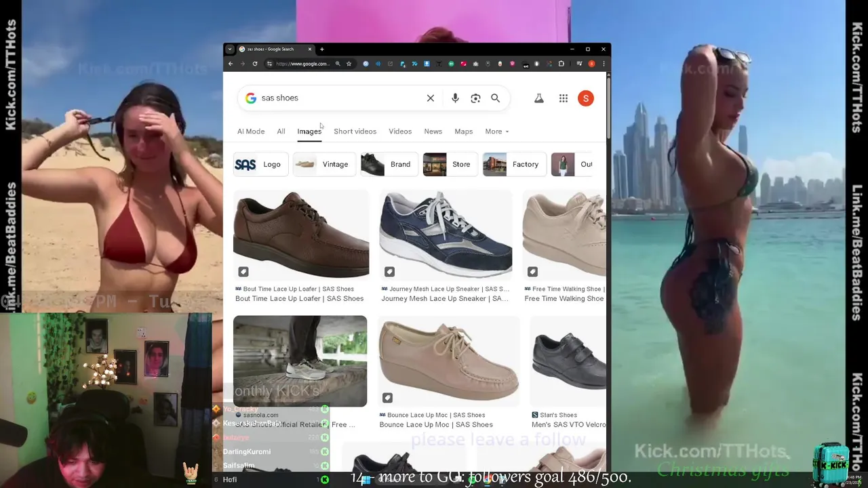Screen dimensions: 868x488
Task: Open 'Free Time Walking Shoe' link
Action: coord(564,299)
